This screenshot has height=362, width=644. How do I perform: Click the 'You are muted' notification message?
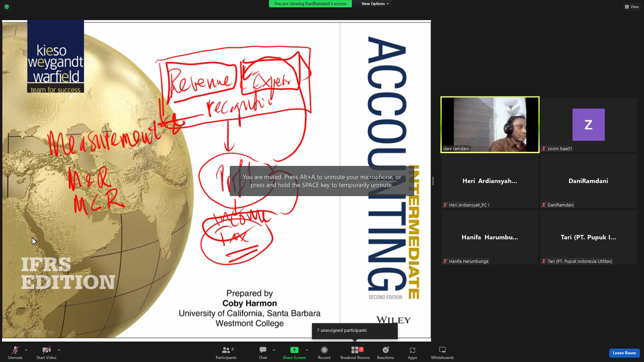tap(322, 181)
